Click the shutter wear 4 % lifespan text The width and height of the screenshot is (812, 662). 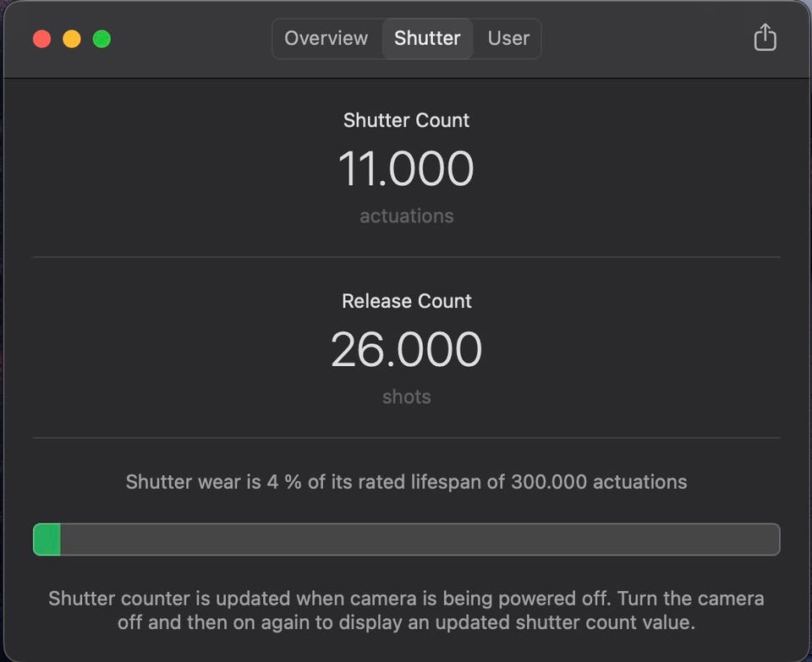click(406, 482)
